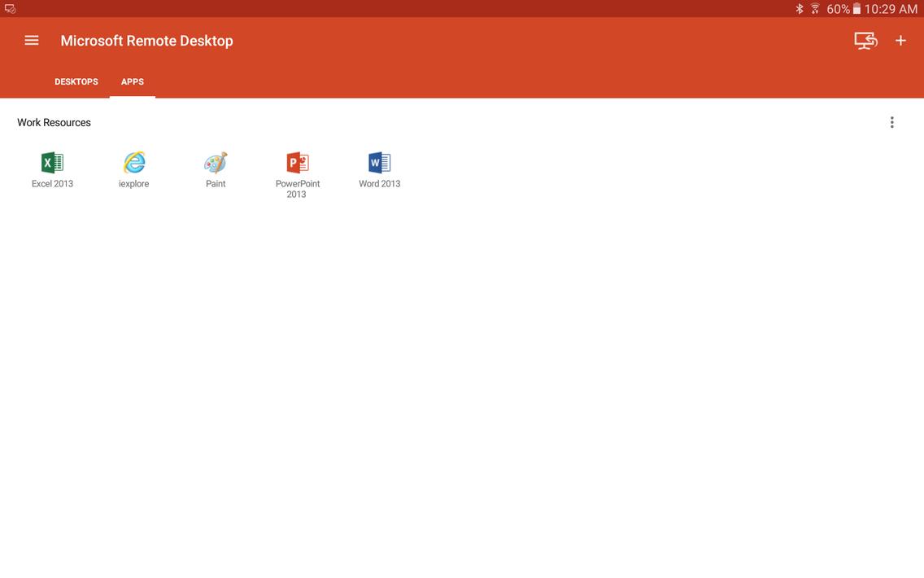Switch to the DESKTOPS tab
924x578 pixels.
click(x=76, y=81)
